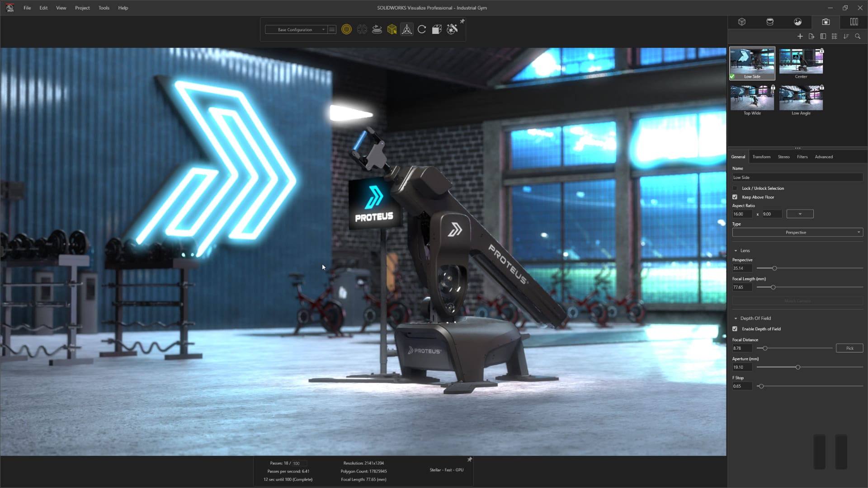Collapse the Lens section
Screen dimensions: 868x488
[x=736, y=251]
